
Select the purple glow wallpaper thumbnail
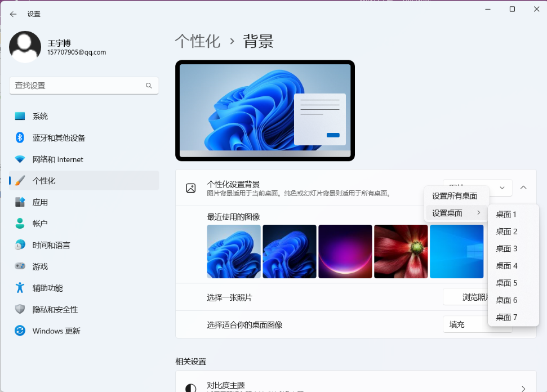pos(345,251)
